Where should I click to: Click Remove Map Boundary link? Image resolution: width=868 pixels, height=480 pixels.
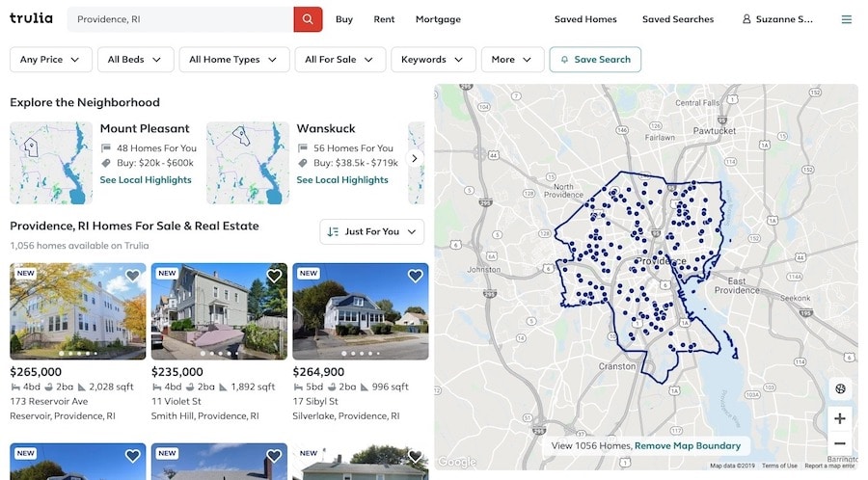tap(687, 446)
